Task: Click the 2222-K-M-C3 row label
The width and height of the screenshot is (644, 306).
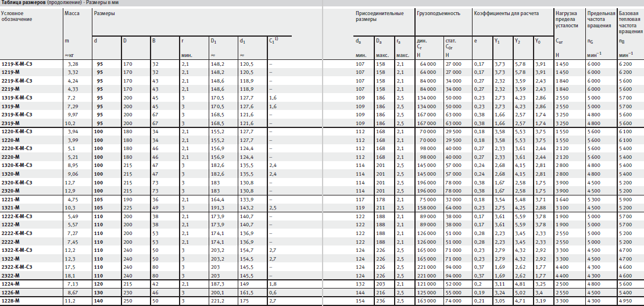Action: click(17, 233)
